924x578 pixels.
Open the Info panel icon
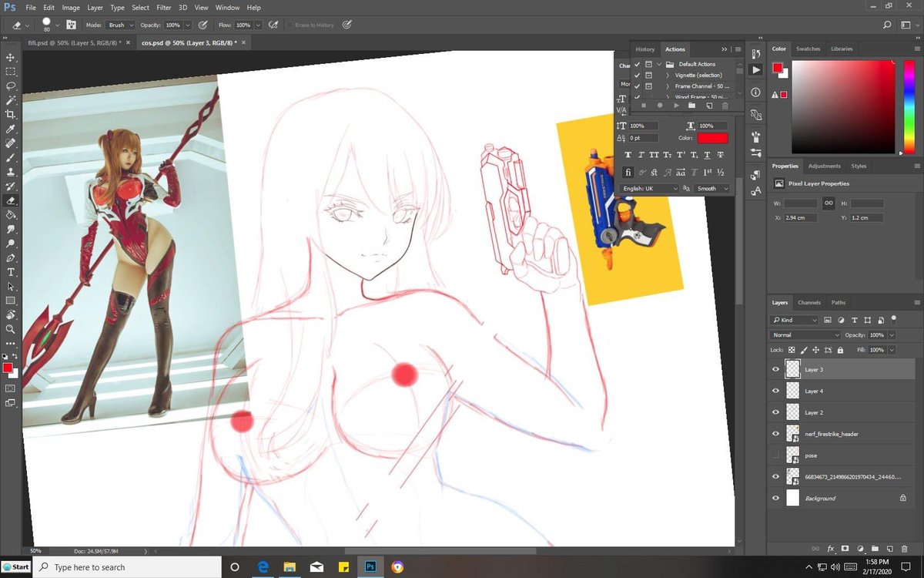[x=755, y=92]
